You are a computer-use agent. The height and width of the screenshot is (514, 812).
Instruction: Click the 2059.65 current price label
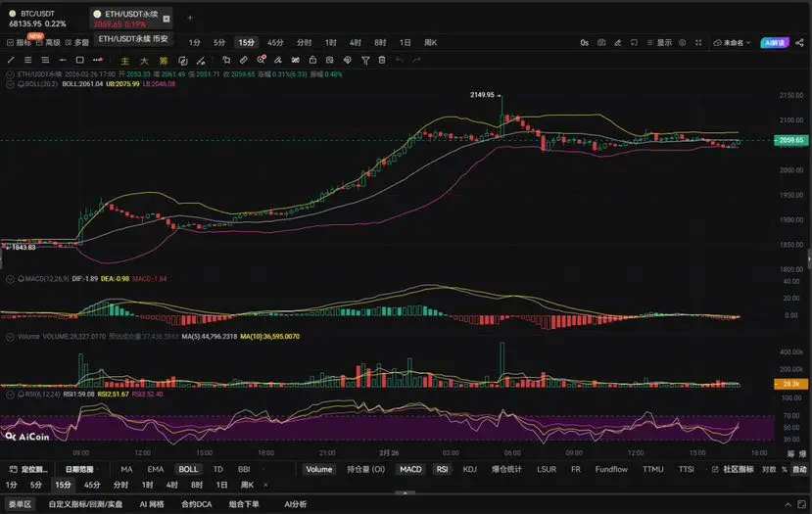click(790, 140)
